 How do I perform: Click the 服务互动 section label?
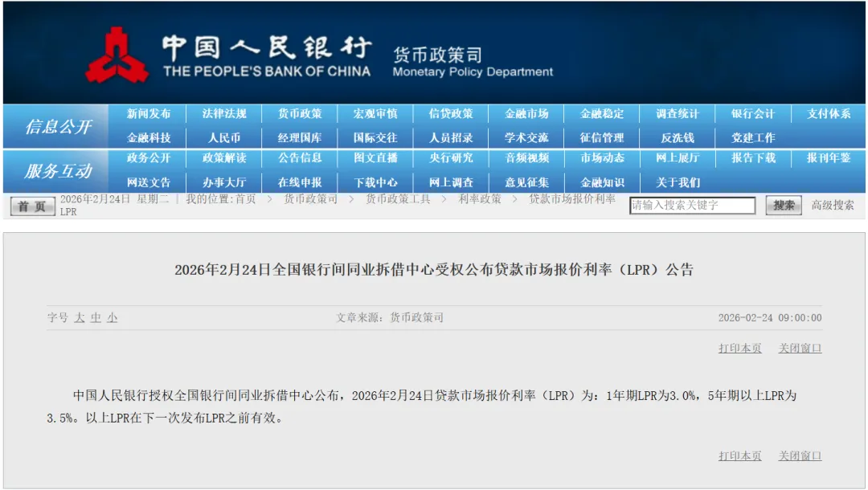click(x=58, y=171)
